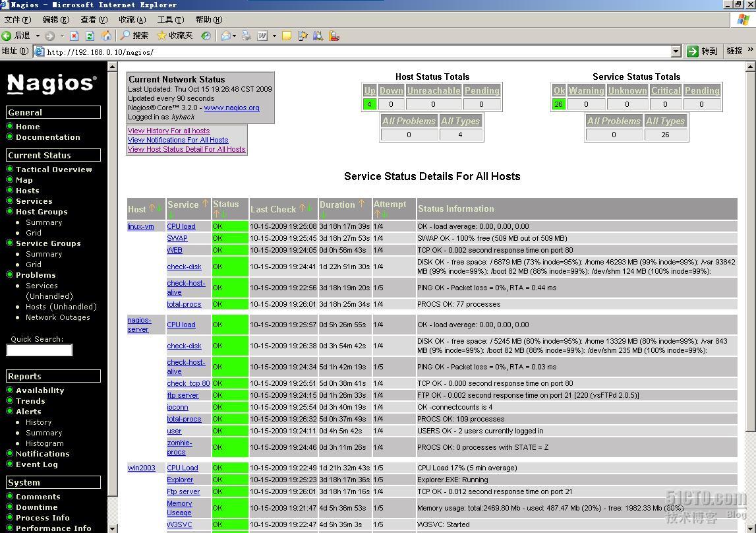Click the Go (转到) button
756x533 pixels.
tap(703, 51)
